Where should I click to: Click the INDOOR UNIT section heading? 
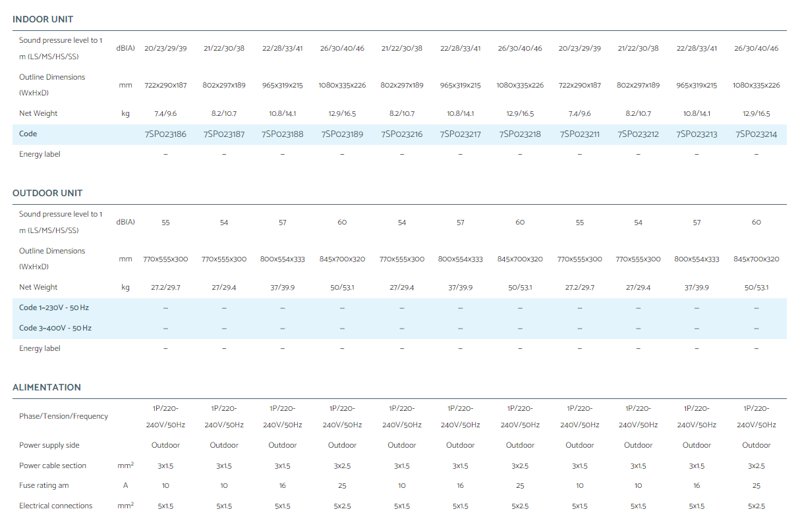(x=43, y=19)
